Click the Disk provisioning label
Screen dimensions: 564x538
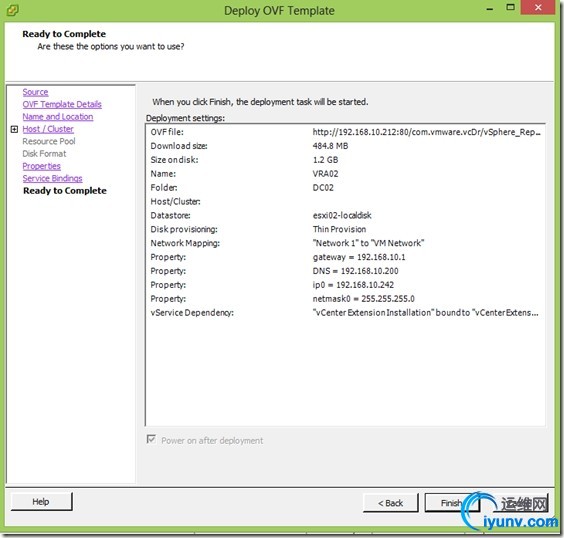point(184,229)
